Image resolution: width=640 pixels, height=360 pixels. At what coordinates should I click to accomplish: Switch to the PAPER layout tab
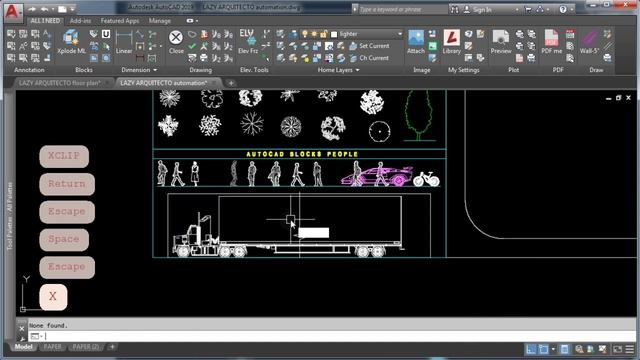(x=52, y=347)
